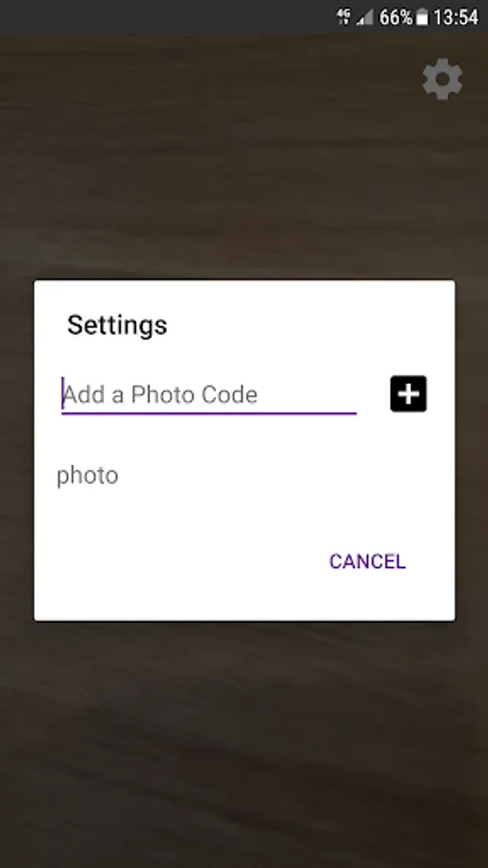488x868 pixels.
Task: Tap the 4G mobile data indicator
Action: [x=343, y=17]
